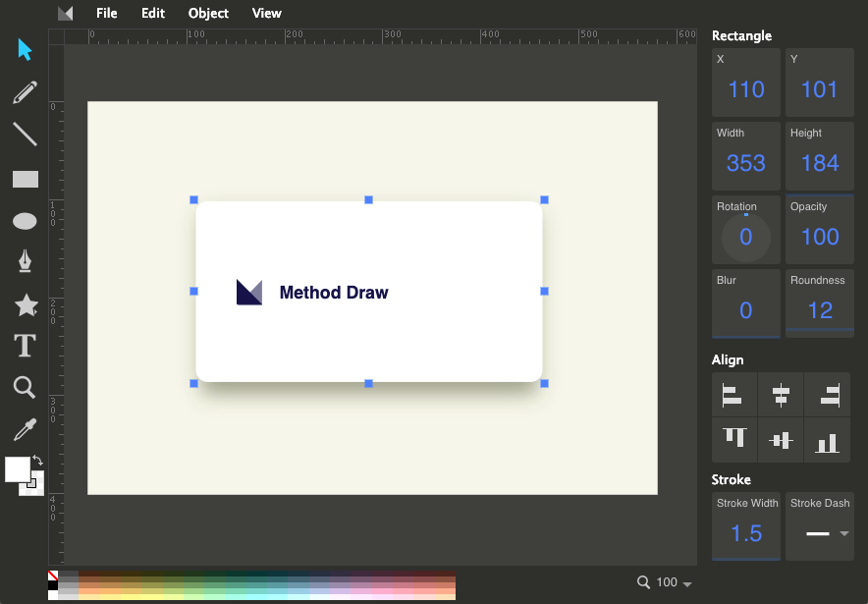The height and width of the screenshot is (604, 868).
Task: Click the white fill color swatch
Action: pos(17,469)
